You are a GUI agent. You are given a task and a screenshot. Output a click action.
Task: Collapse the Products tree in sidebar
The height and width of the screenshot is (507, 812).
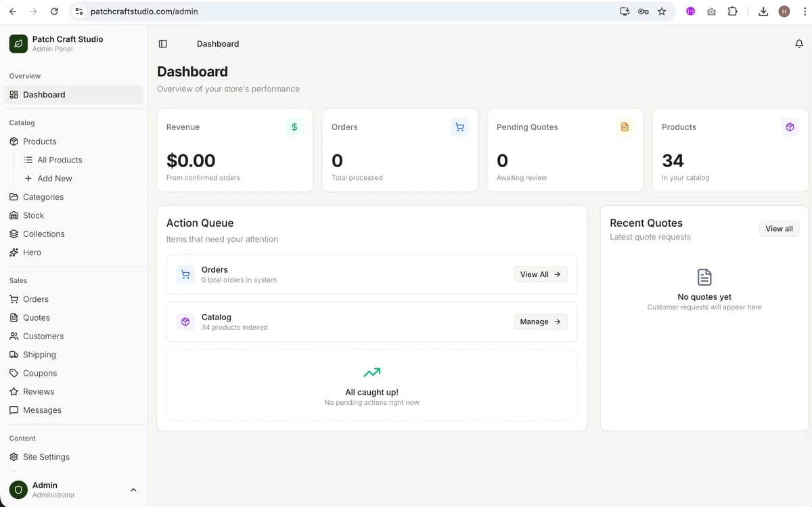(x=39, y=141)
